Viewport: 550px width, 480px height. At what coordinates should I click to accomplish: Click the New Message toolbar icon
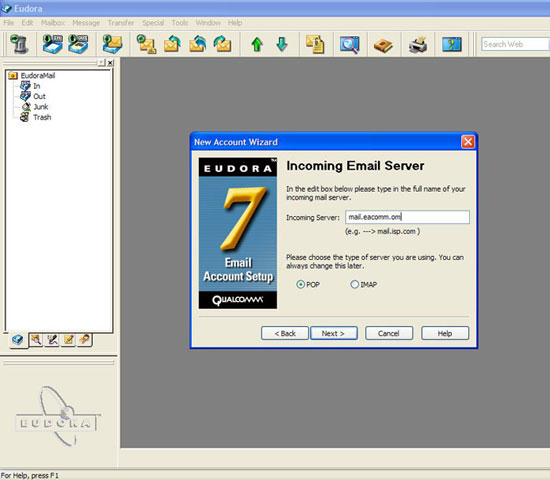146,44
